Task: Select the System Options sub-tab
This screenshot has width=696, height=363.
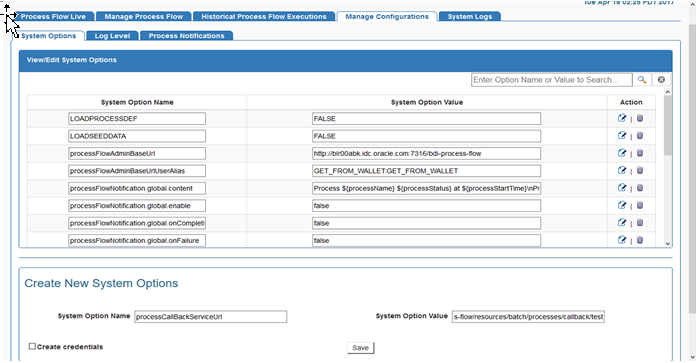Action: click(48, 36)
